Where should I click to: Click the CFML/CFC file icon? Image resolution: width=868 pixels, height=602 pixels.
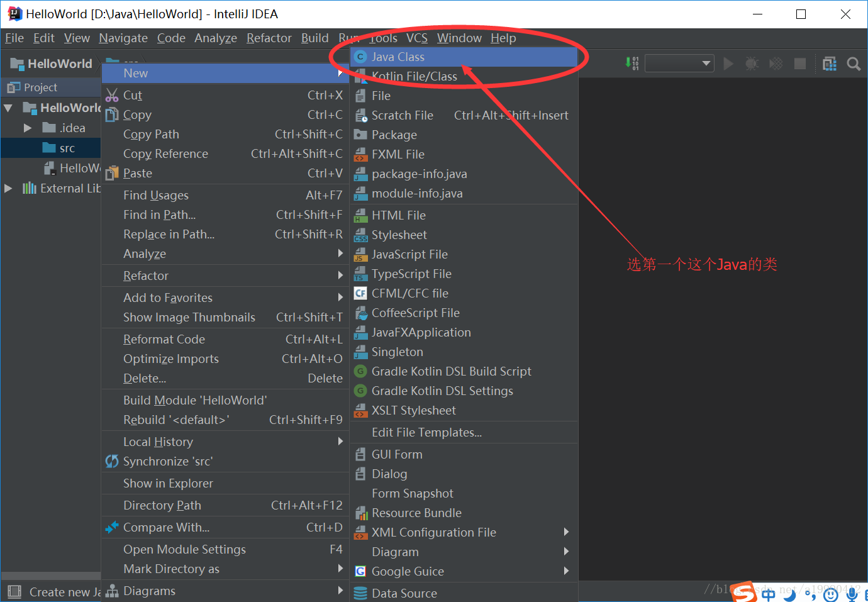click(x=360, y=293)
